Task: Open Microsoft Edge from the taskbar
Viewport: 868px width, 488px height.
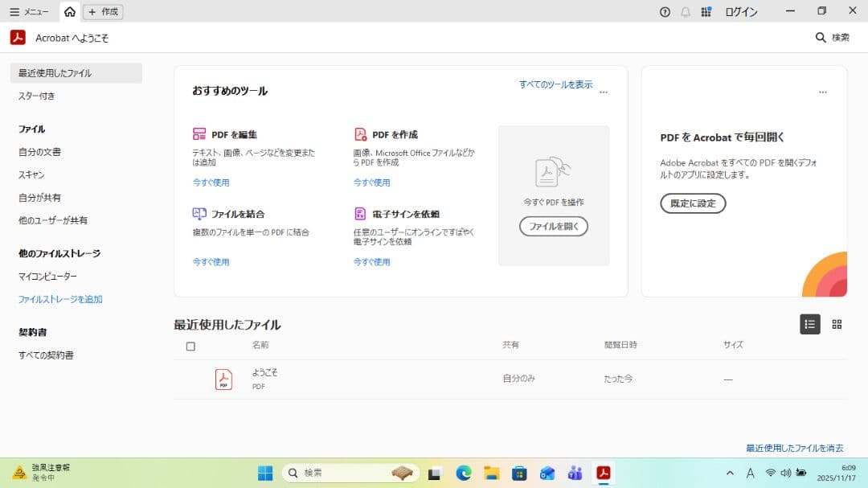Action: tap(464, 474)
